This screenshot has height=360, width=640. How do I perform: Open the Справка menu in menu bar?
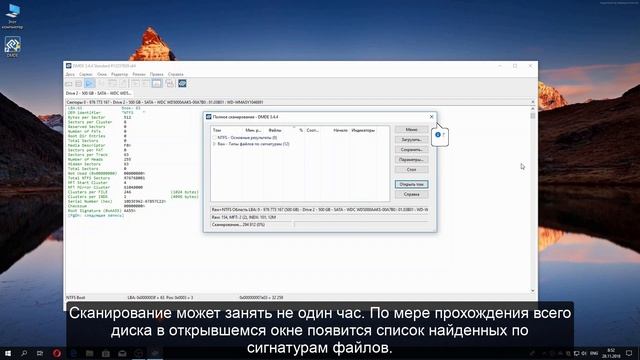click(176, 74)
